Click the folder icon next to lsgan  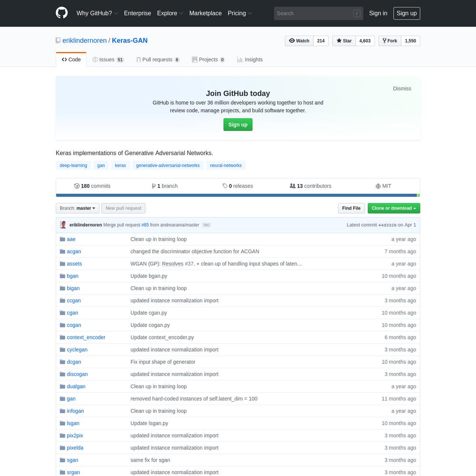(x=62, y=423)
